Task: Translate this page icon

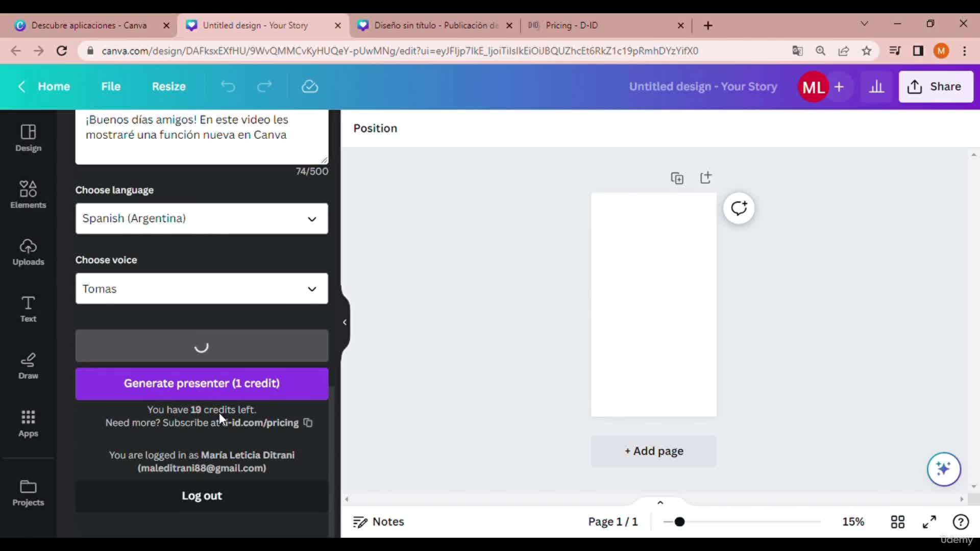Action: pos(797,51)
